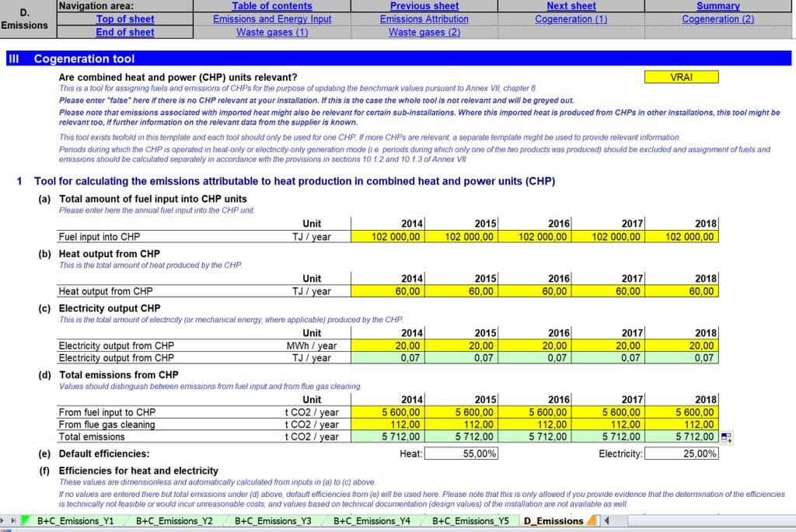Switch to B+C_Emissions_Y5 sheet tab
Screen dimensions: 796x532
(x=470, y=521)
